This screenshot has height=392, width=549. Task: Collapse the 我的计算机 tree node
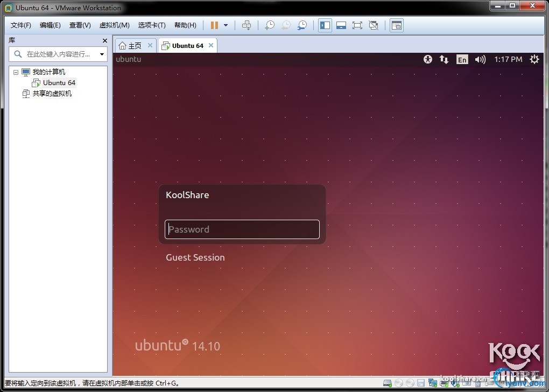click(16, 72)
